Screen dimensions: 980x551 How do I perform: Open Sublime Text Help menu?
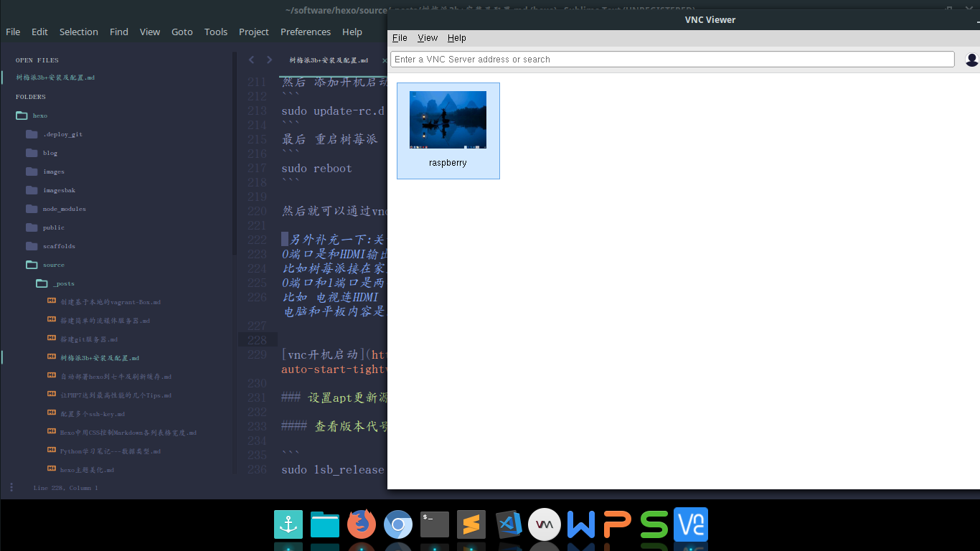click(x=352, y=32)
